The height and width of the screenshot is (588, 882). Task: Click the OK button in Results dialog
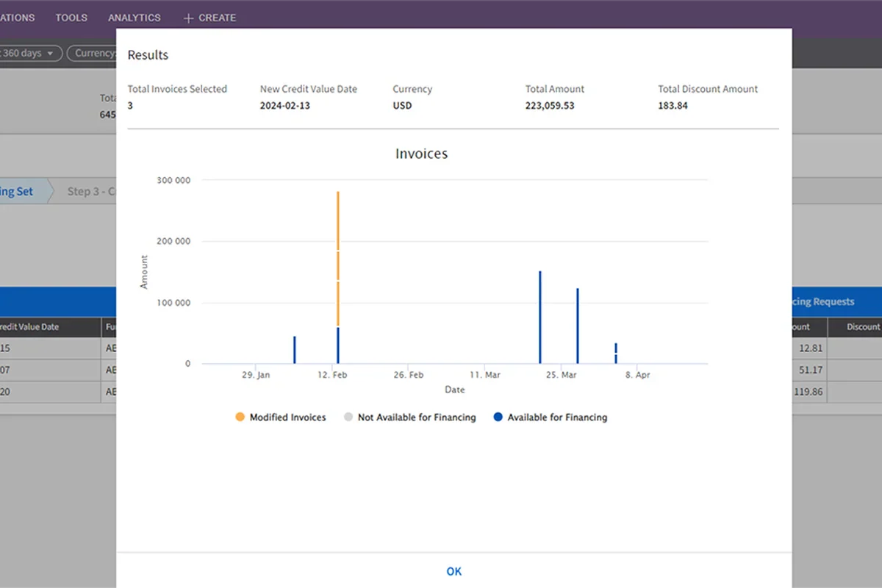[453, 571]
